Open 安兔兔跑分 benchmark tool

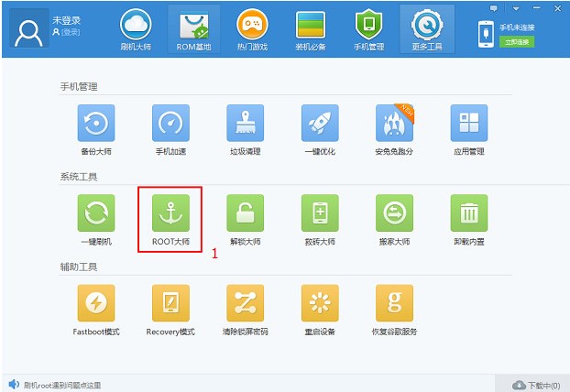click(394, 124)
